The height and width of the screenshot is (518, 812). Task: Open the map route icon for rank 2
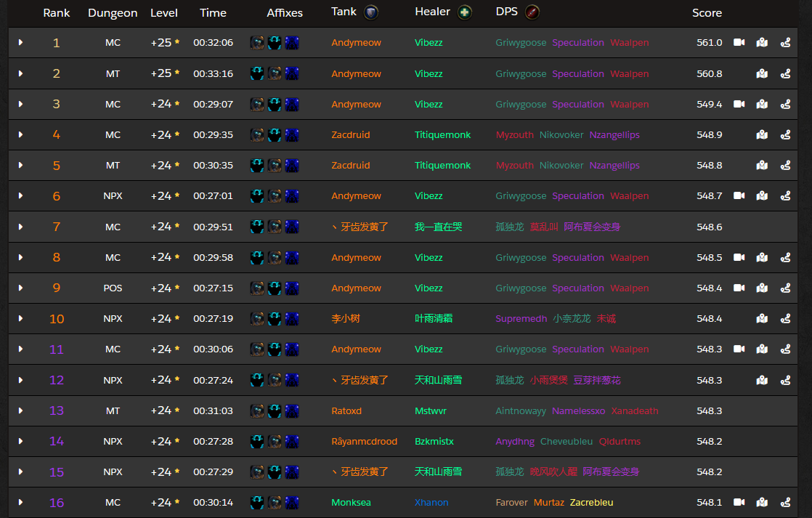coord(762,73)
